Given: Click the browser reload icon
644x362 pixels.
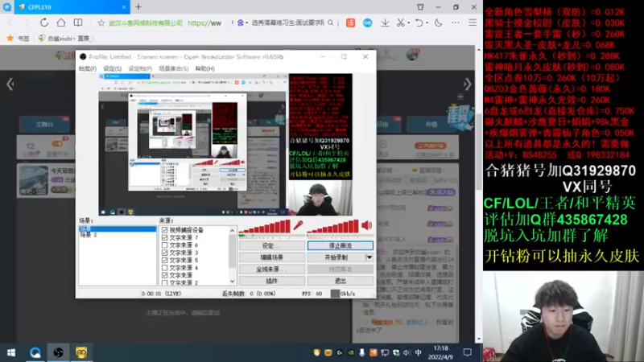Looking at the screenshot, I should tap(44, 23).
